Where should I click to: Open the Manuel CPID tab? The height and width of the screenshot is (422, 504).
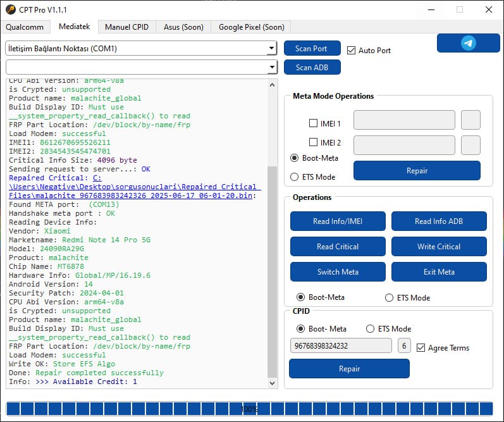click(126, 27)
